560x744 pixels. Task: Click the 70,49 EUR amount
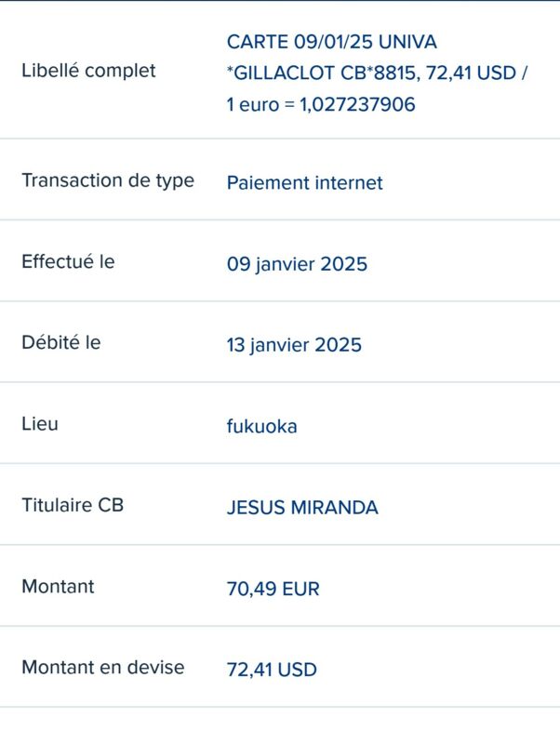click(273, 589)
